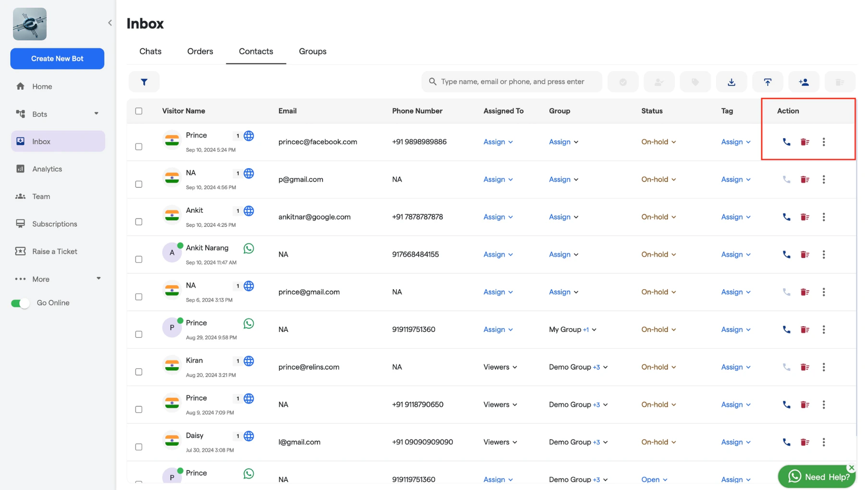Open My Group +1 dropdown

coord(573,330)
